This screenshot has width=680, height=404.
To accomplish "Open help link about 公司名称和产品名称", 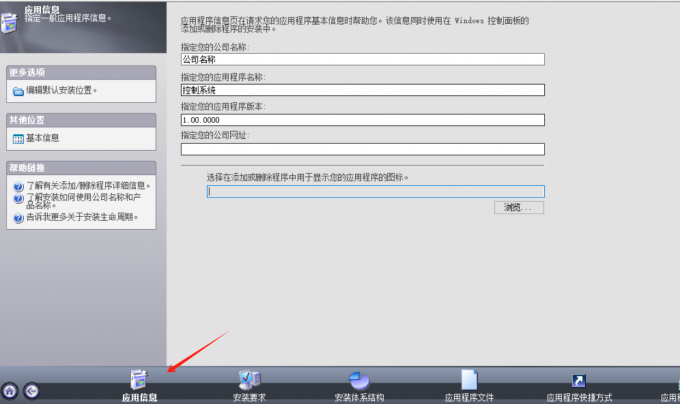I will 81,201.
